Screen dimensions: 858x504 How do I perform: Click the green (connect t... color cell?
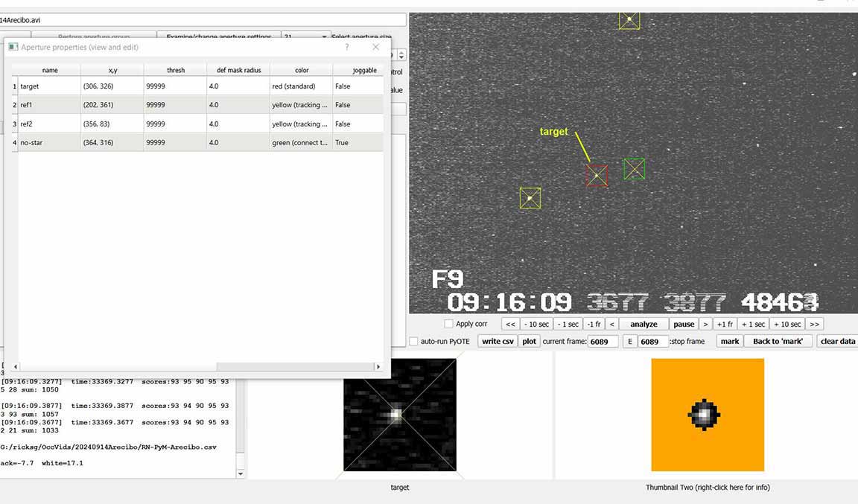302,142
